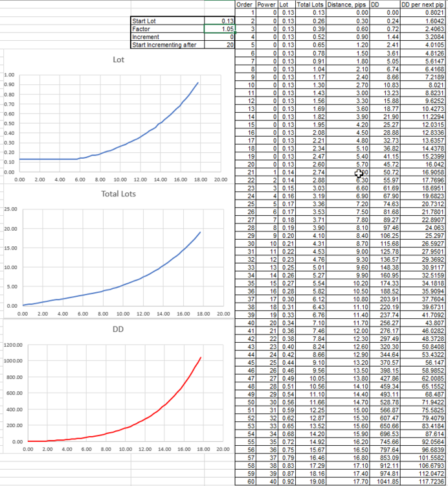Image resolution: width=448 pixels, height=486 pixels.
Task: Select the Distance cell showing 9.00
Action: pyautogui.click(x=348, y=251)
